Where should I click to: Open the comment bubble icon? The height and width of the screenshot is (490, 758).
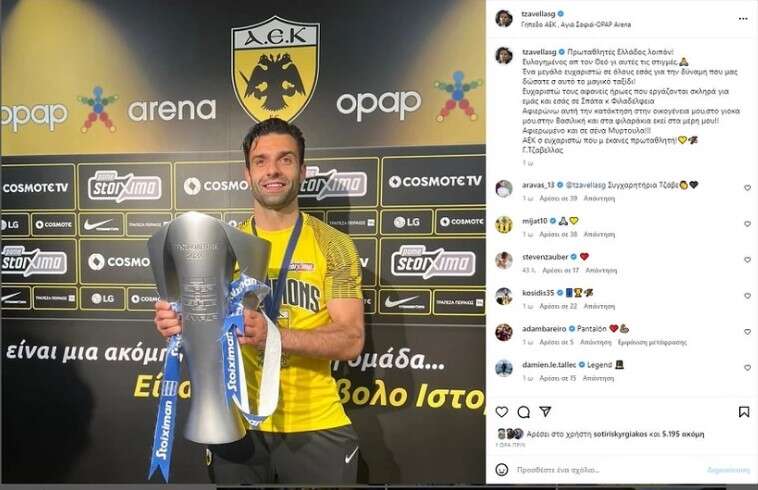click(x=524, y=412)
